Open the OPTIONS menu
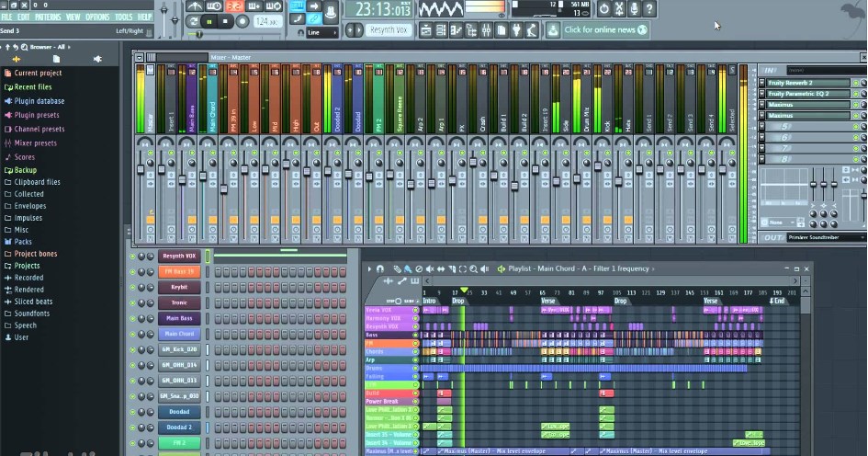Screen dimensions: 868x456 click(x=97, y=17)
